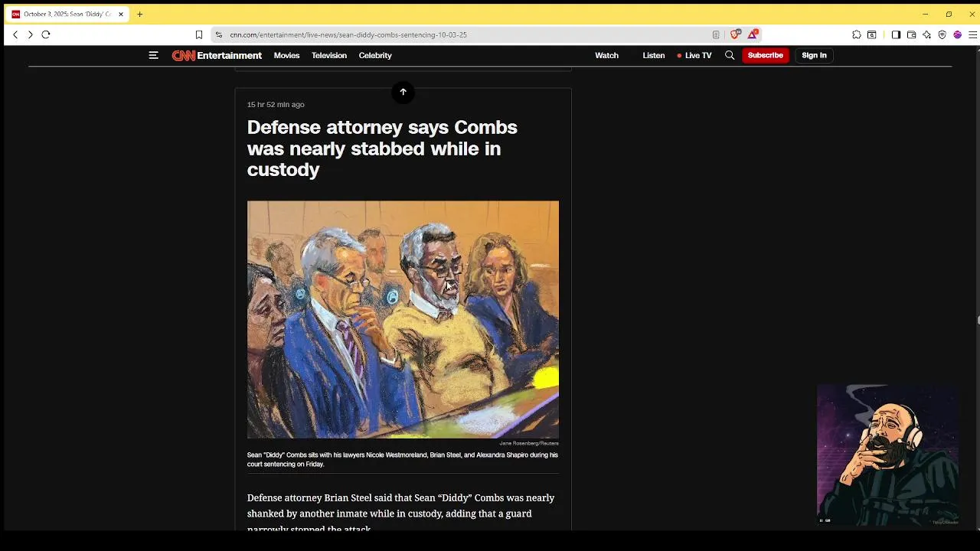This screenshot has width=980, height=551.
Task: Click the red Subscribe button
Action: (766, 55)
